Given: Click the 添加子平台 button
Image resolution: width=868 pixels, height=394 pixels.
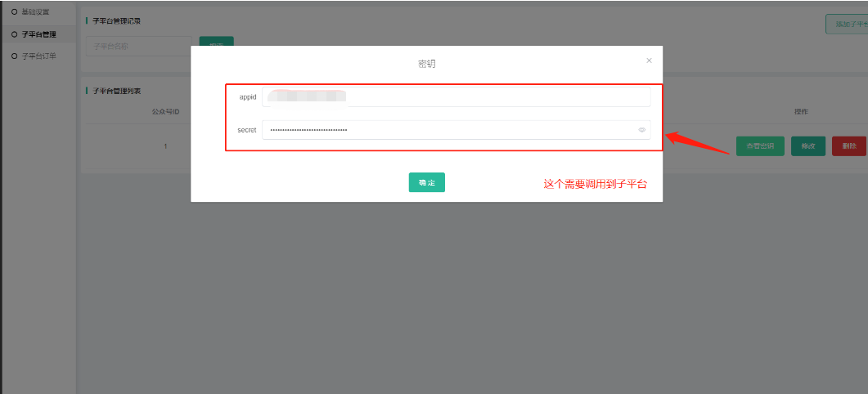Looking at the screenshot, I should [x=847, y=25].
